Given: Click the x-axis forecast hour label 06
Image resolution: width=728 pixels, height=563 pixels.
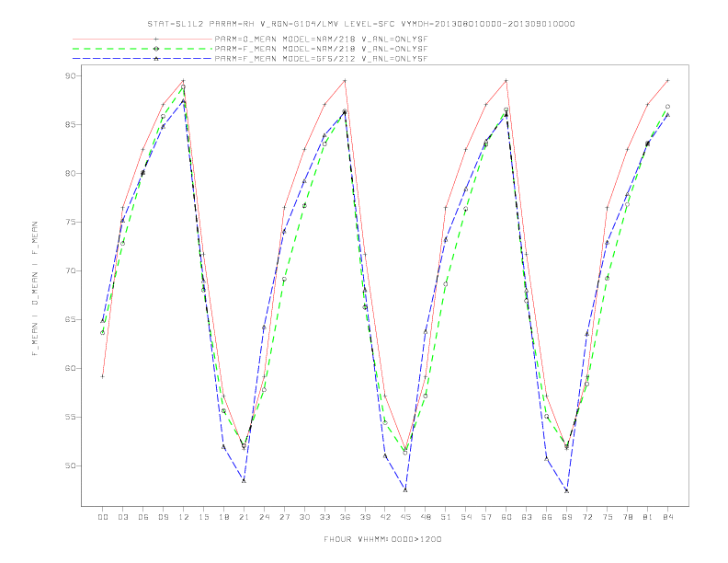Looking at the screenshot, I should pos(143,517).
